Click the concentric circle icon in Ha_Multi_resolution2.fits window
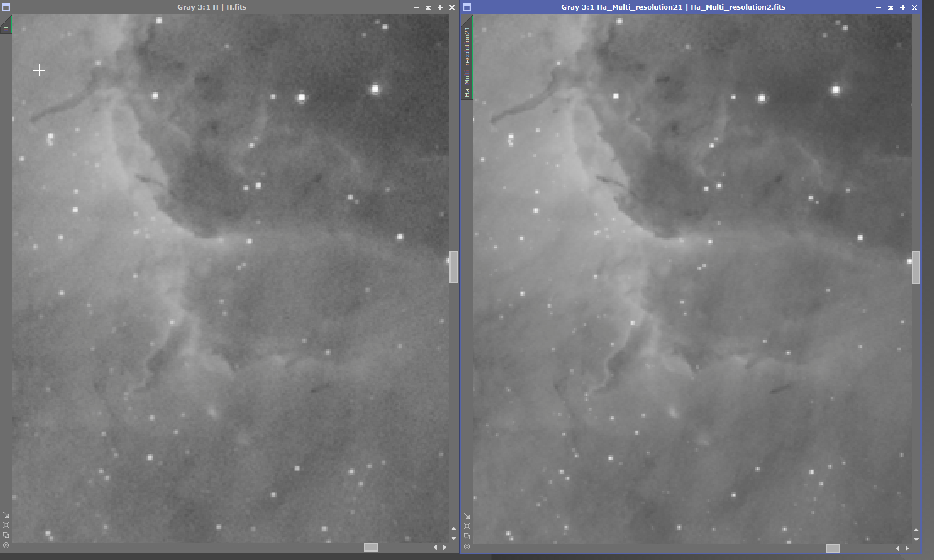 coord(467,546)
